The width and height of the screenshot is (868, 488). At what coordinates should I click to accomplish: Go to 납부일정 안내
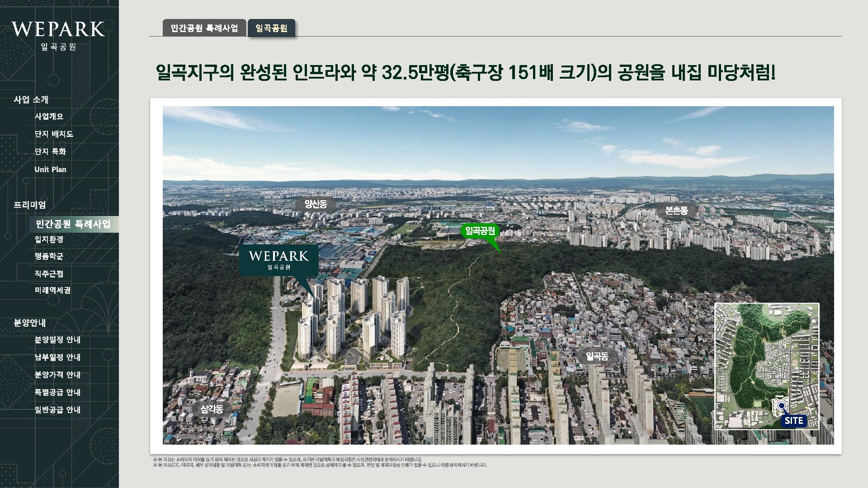coord(57,357)
